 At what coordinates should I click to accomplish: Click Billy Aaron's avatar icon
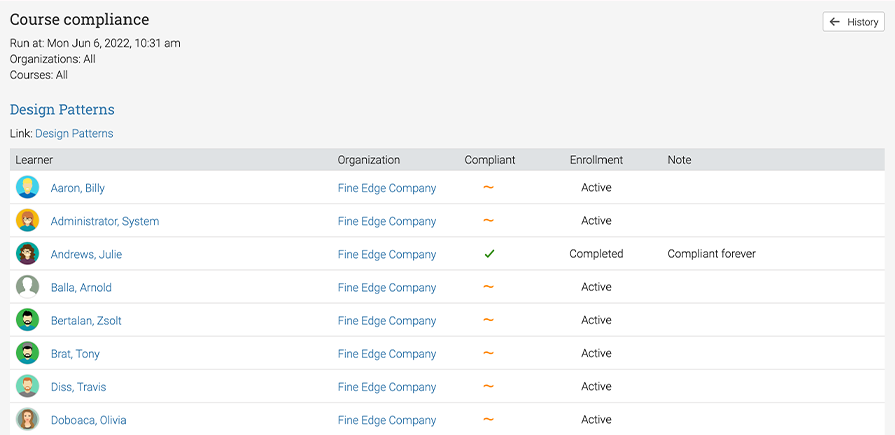coord(27,187)
